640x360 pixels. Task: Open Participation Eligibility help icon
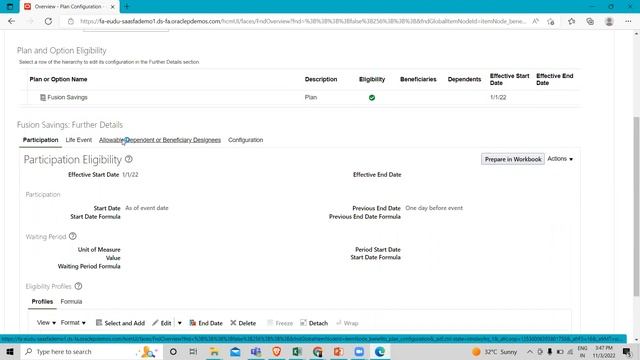coord(129,159)
